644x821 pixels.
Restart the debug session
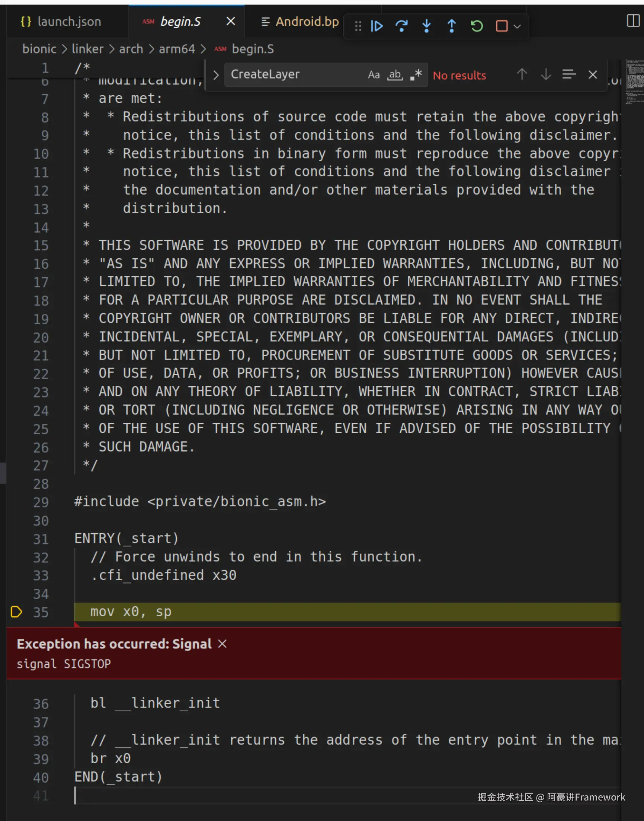pyautogui.click(x=477, y=26)
